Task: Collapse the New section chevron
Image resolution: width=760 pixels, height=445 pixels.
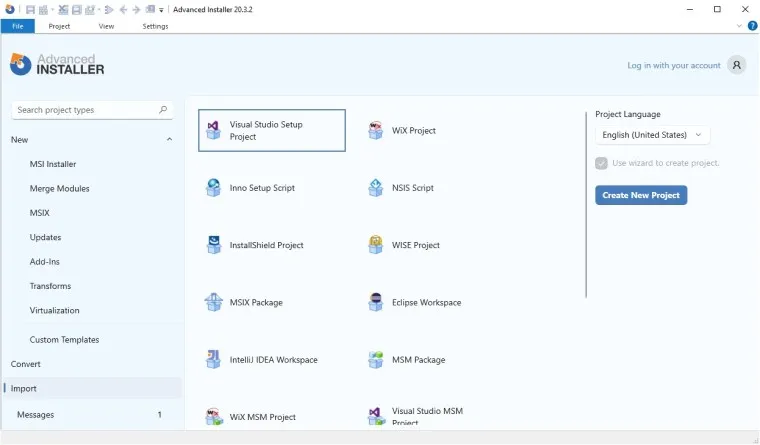Action: 169,140
